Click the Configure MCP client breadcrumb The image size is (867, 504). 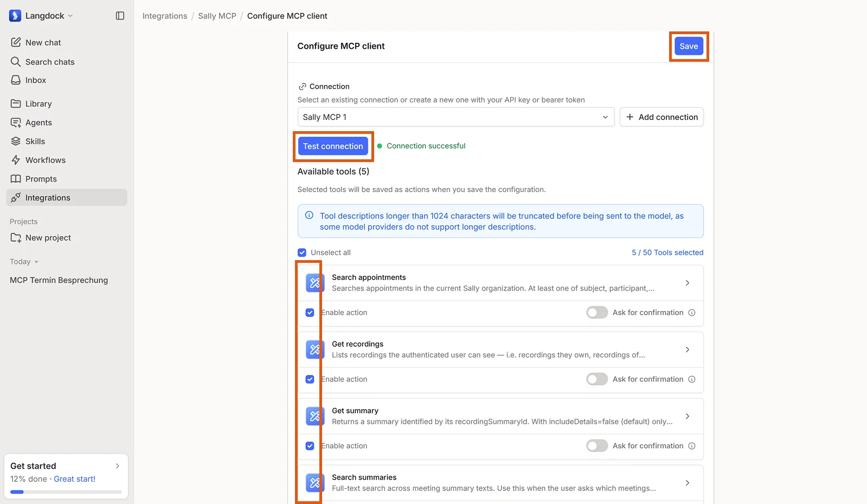287,16
